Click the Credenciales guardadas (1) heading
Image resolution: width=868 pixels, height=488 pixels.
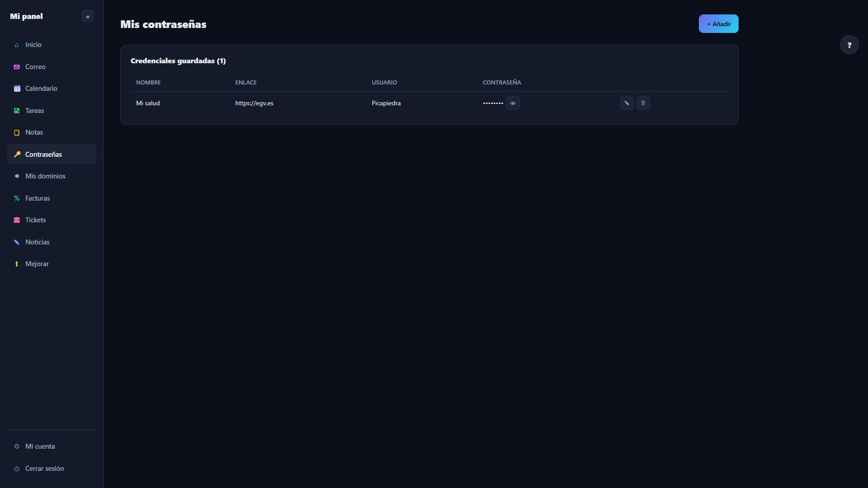[x=178, y=61]
